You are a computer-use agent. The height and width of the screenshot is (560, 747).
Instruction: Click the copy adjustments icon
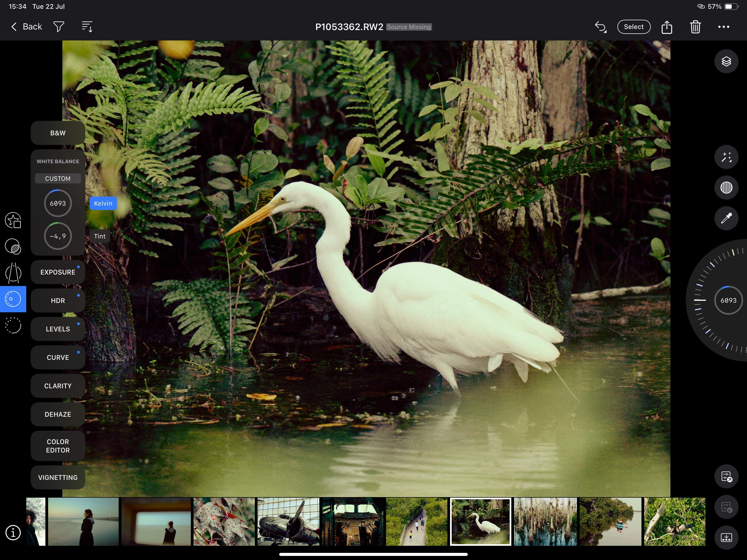click(x=726, y=477)
